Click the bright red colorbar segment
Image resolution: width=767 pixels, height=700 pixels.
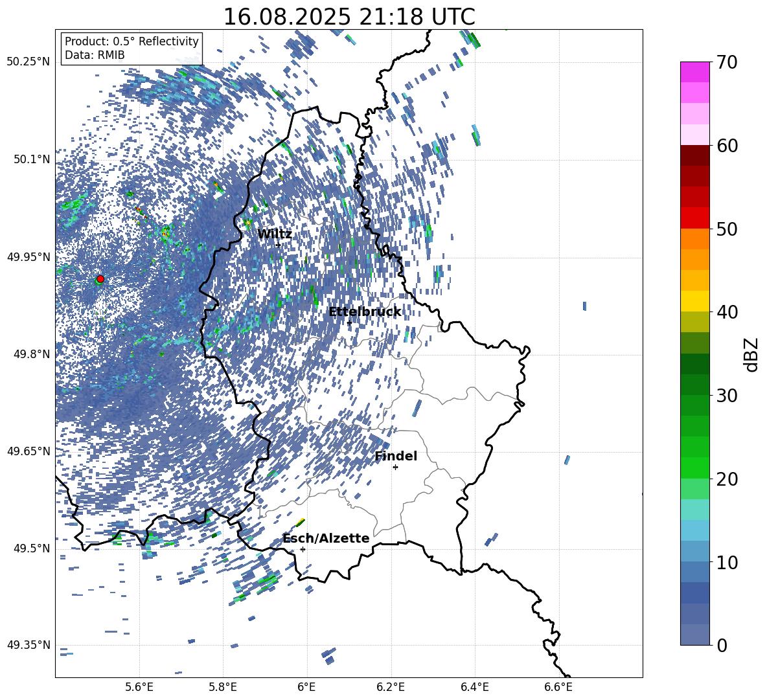[x=695, y=218]
